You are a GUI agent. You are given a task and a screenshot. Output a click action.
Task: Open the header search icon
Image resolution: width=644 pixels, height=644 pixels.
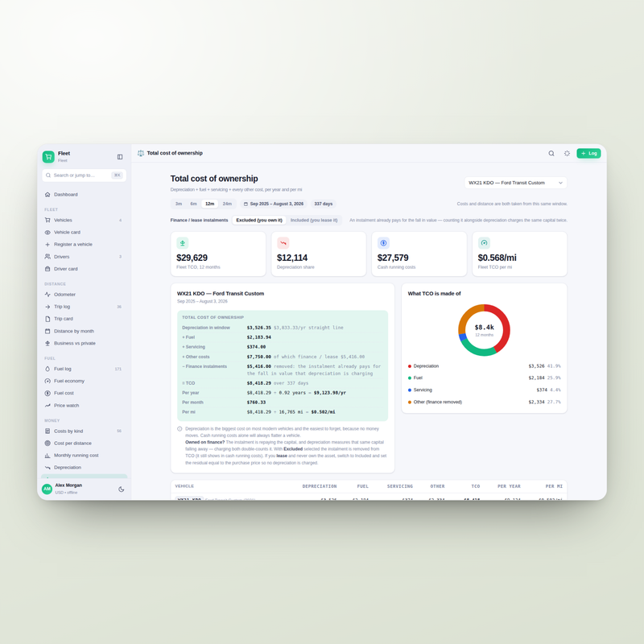(551, 153)
